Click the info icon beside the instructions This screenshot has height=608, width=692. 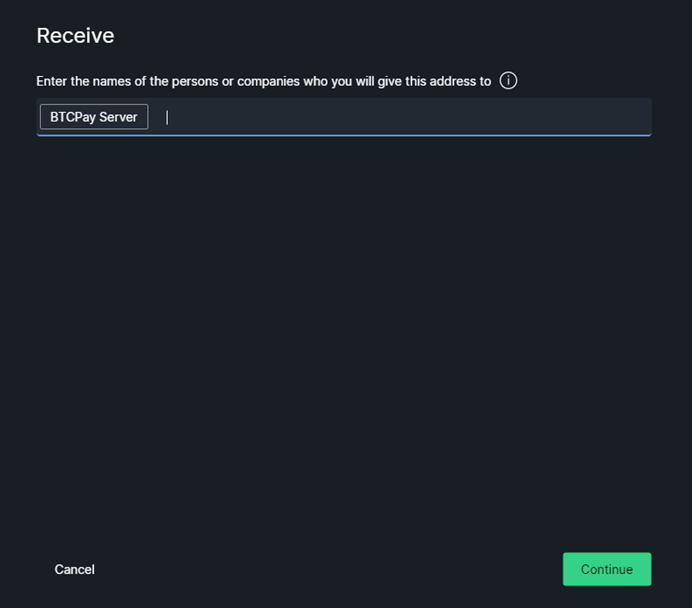point(508,81)
